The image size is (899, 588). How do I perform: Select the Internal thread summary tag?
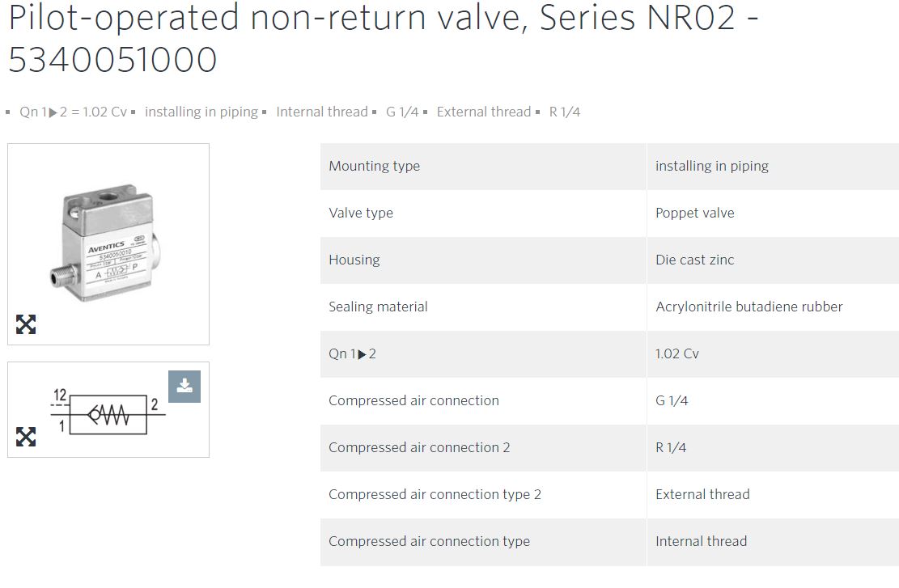[x=321, y=112]
